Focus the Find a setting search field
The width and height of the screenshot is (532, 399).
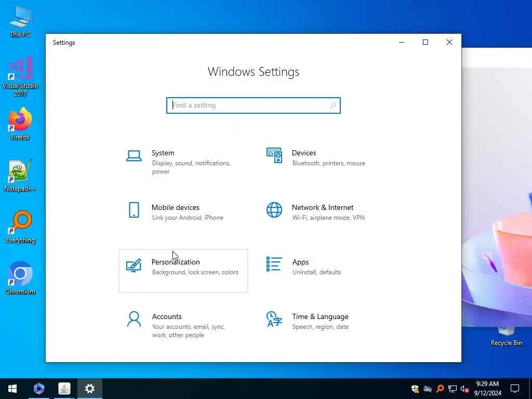pos(253,105)
